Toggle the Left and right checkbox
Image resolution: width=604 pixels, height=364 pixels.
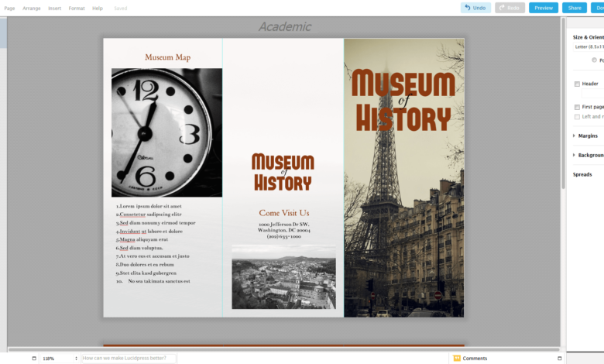[x=577, y=117]
